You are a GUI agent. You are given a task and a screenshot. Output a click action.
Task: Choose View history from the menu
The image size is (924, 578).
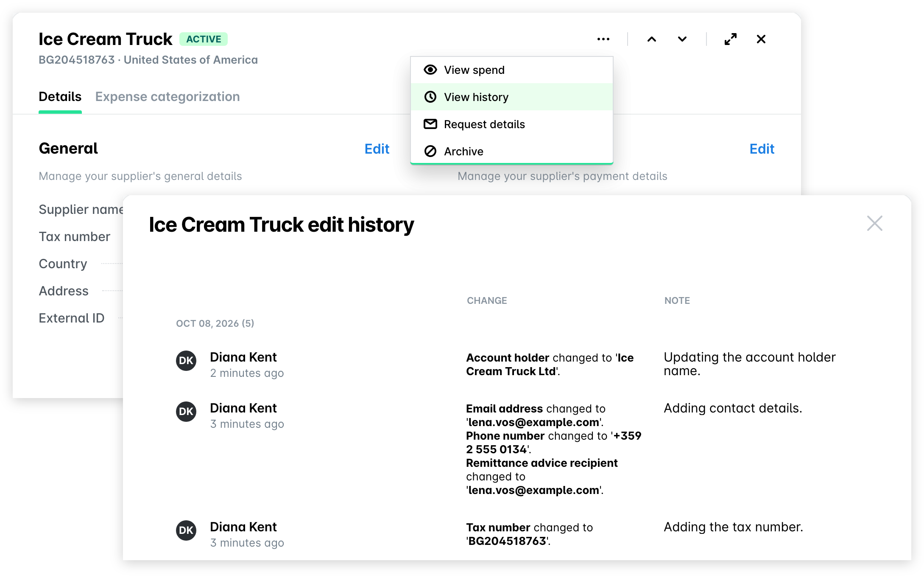point(512,97)
